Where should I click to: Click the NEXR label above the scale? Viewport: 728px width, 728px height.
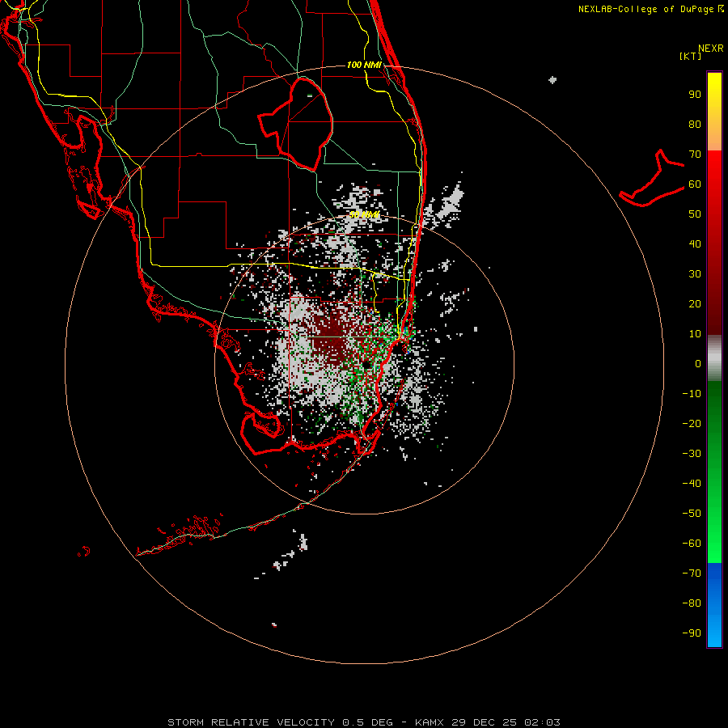(x=711, y=49)
